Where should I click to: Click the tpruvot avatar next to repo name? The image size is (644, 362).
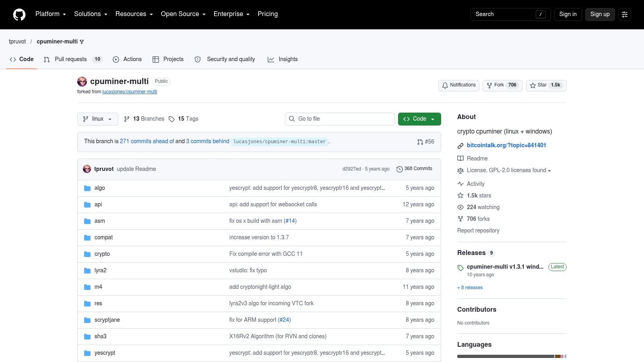(82, 82)
